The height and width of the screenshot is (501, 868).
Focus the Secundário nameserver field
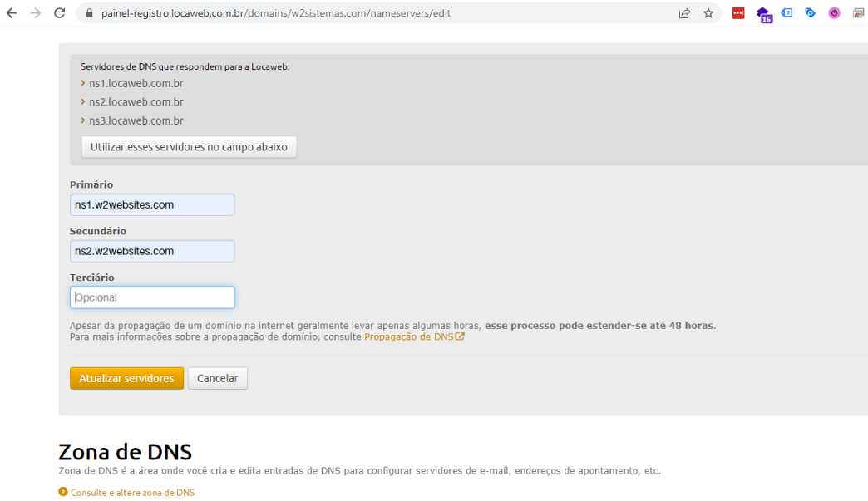[152, 251]
